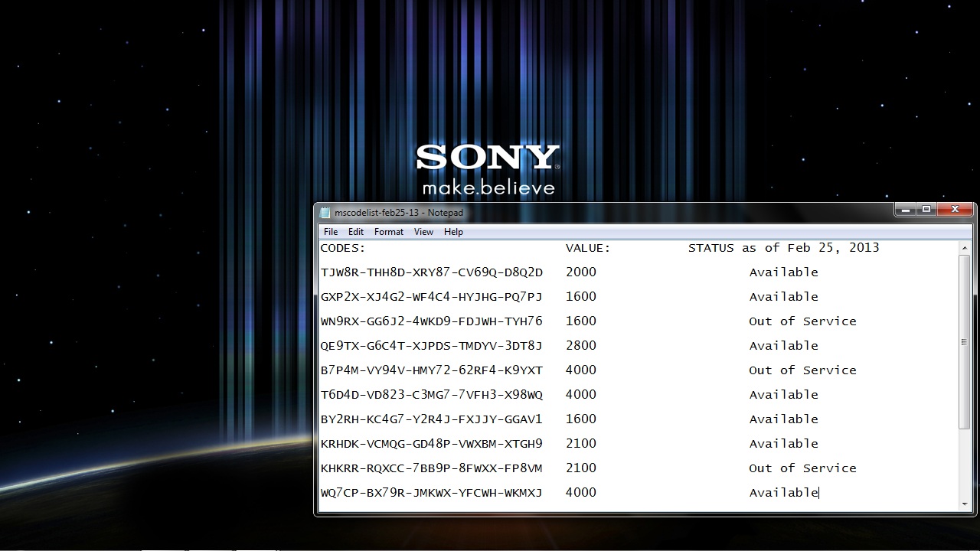Viewport: 980px width, 551px height.
Task: Click the value 2100 in the KRHDK row
Action: click(x=580, y=444)
